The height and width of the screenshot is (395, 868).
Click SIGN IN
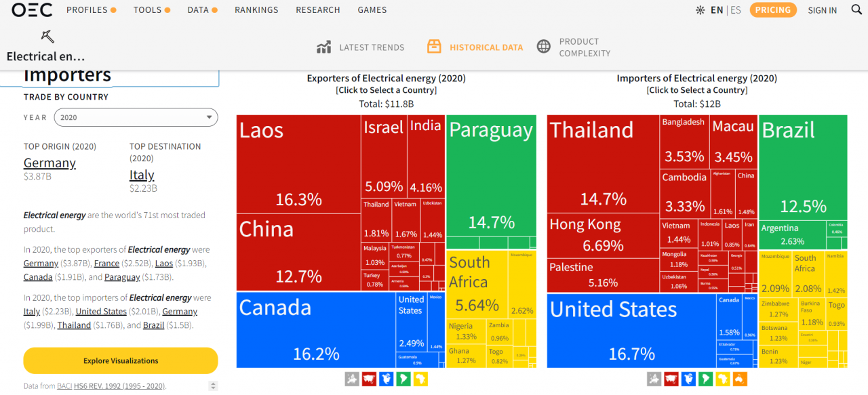[x=823, y=10]
